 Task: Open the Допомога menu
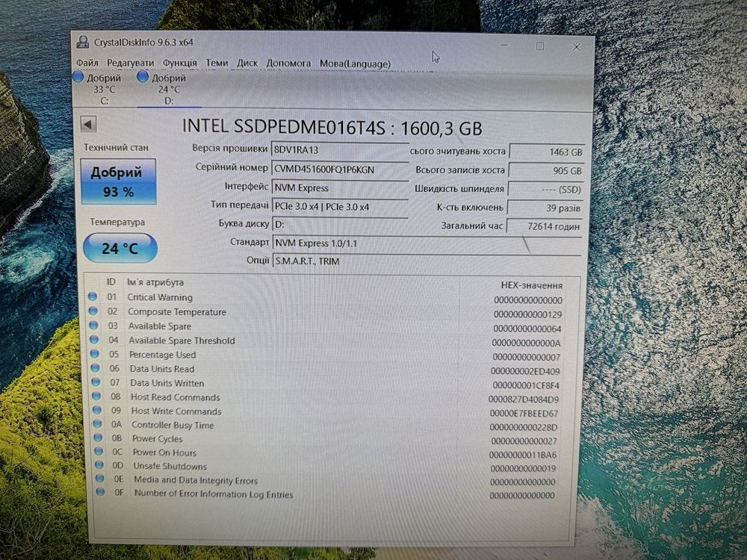click(x=288, y=63)
